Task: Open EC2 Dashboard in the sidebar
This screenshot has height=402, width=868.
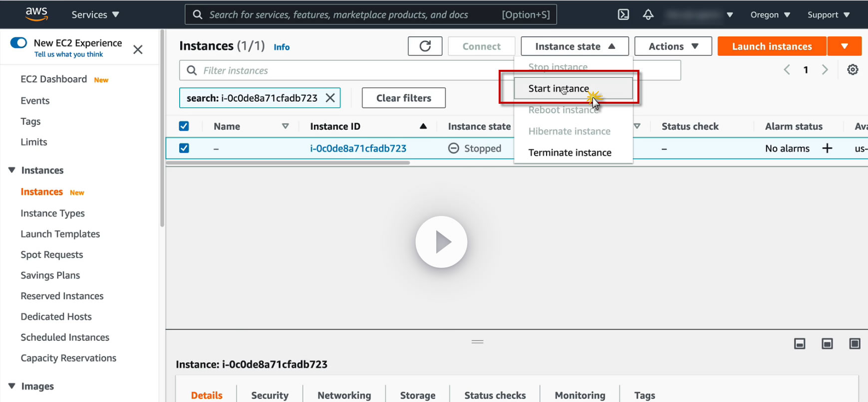Action: point(54,79)
